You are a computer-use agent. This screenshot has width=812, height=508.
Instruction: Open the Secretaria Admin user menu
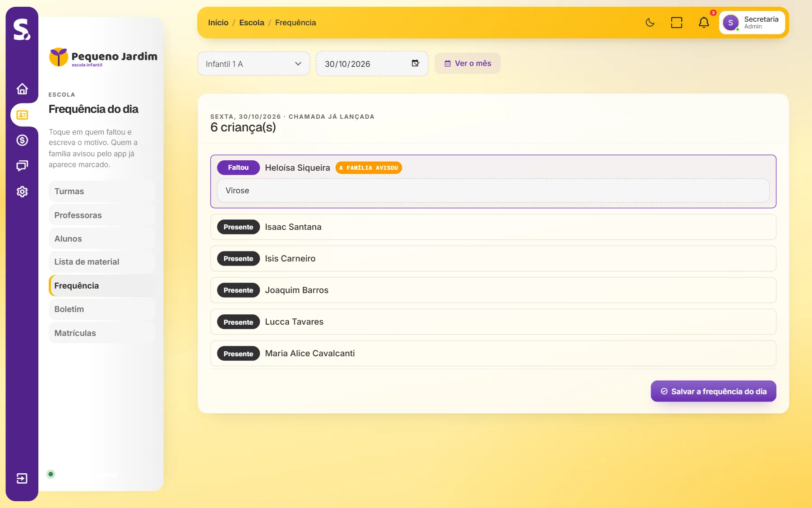pyautogui.click(x=752, y=23)
